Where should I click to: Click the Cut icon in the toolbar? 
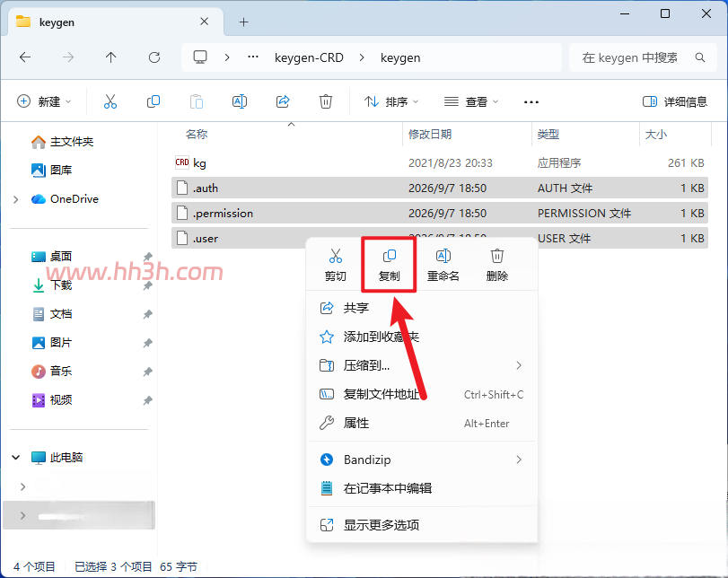[110, 101]
